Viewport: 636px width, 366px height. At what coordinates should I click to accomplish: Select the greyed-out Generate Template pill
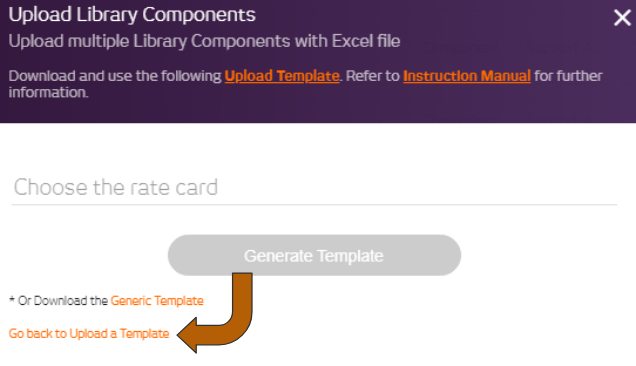[314, 255]
